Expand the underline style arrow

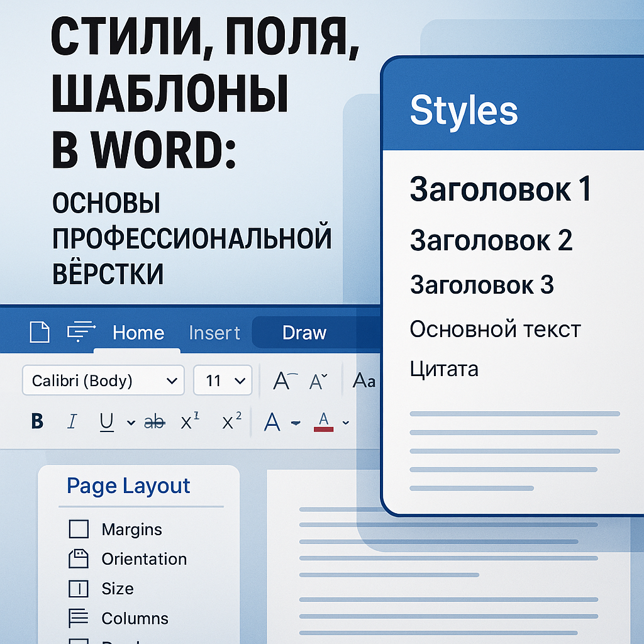(131, 422)
